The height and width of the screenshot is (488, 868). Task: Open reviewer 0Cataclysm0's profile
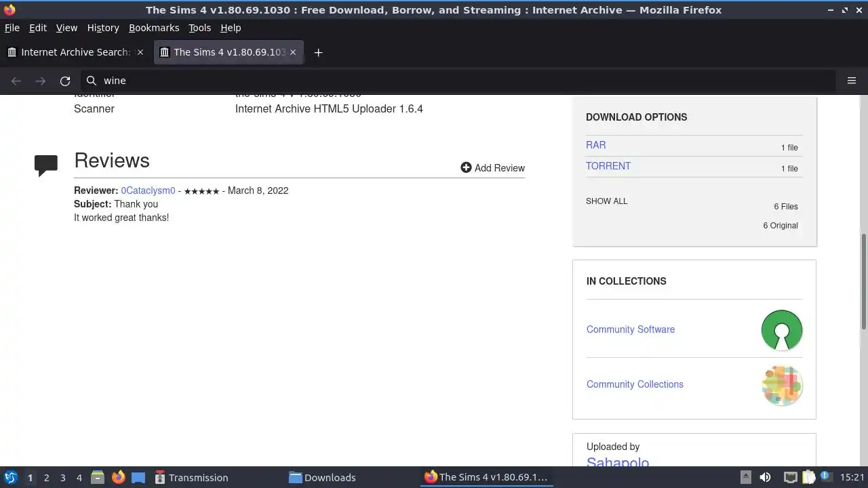coord(148,190)
